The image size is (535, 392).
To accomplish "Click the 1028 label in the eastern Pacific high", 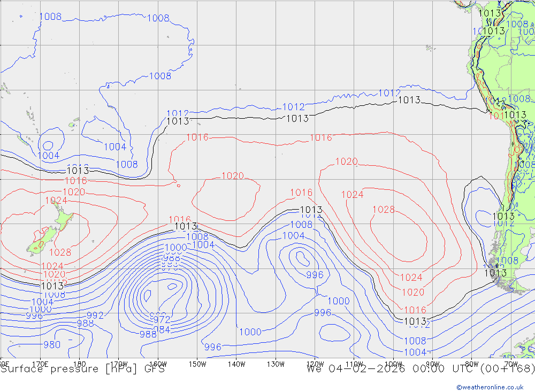I will pos(384,210).
